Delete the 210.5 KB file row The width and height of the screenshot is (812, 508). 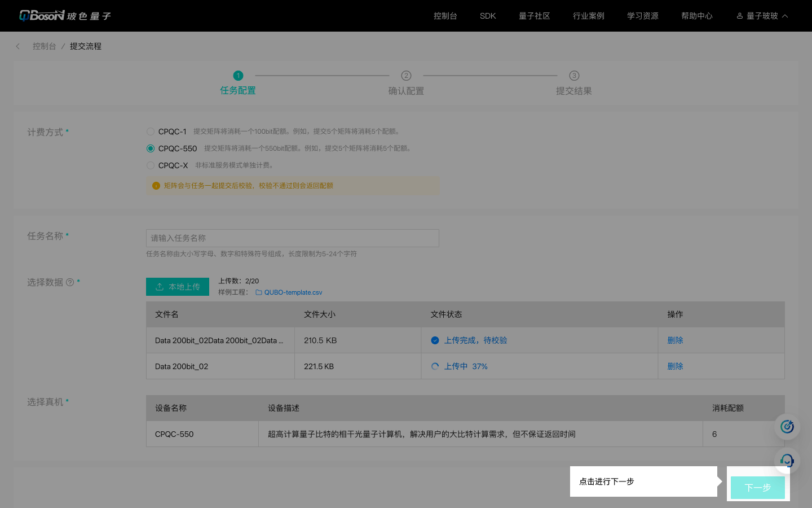tap(675, 340)
